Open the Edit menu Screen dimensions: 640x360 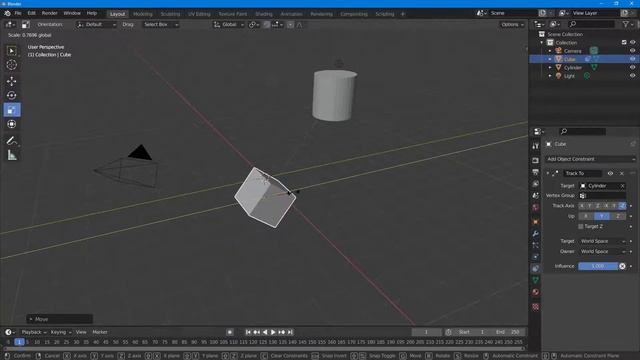pyautogui.click(x=31, y=13)
